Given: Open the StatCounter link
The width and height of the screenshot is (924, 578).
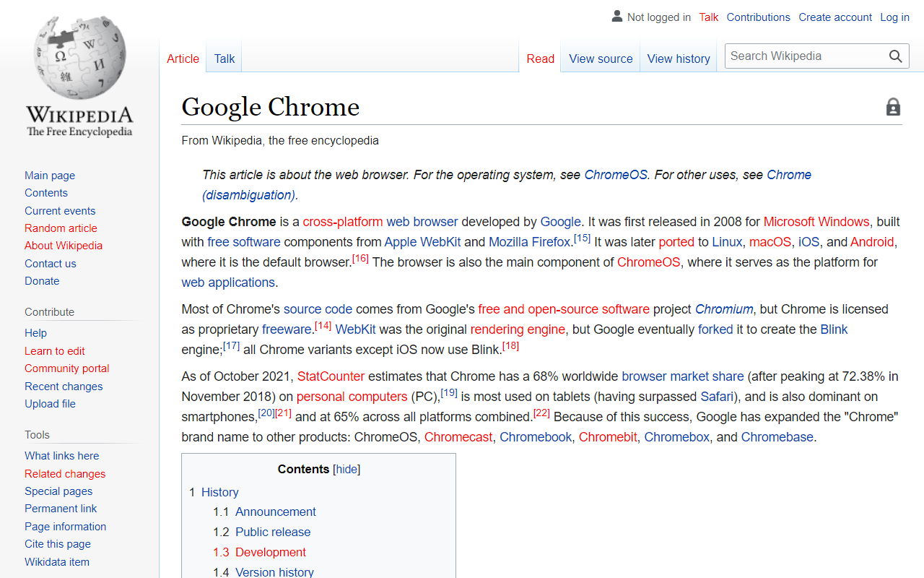Looking at the screenshot, I should click(x=331, y=376).
